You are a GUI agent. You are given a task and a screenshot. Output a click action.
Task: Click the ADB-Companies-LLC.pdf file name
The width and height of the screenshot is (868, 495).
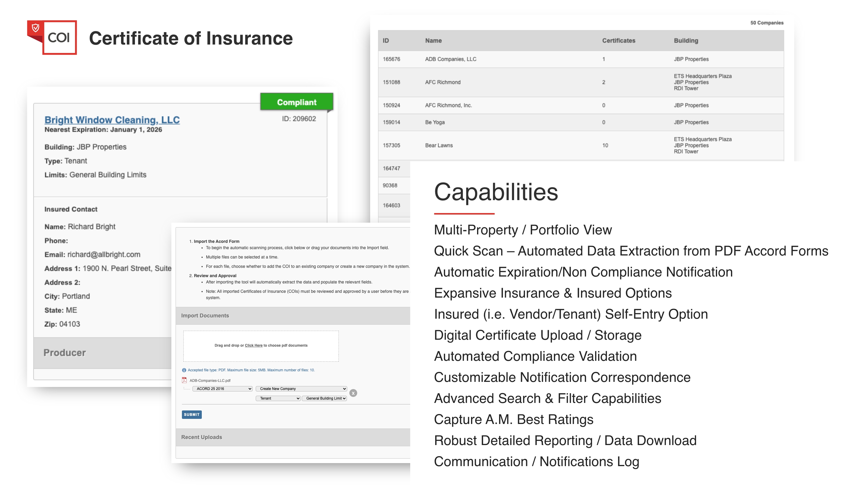click(x=210, y=380)
